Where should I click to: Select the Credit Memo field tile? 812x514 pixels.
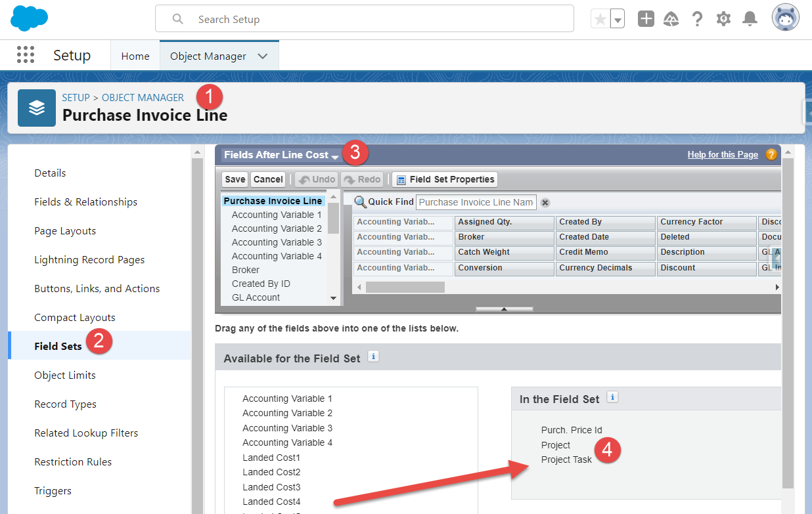click(605, 252)
